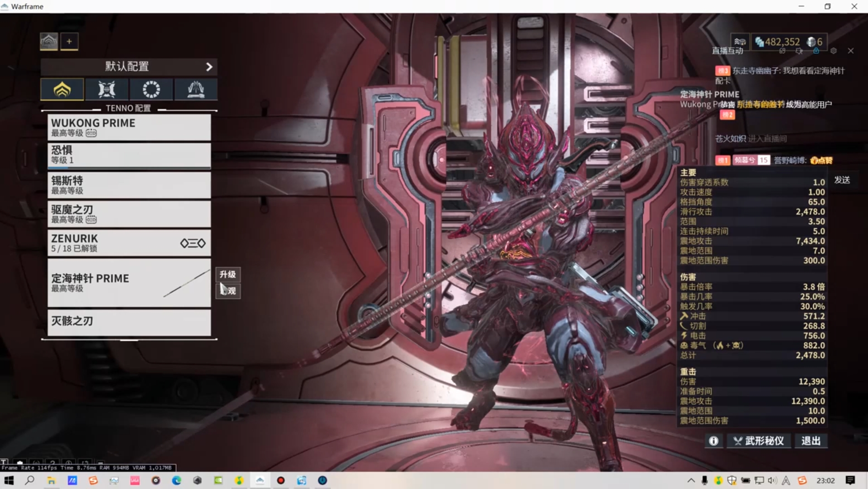Image resolution: width=868 pixels, height=489 pixels.
Task: Click the 榜1 rank badge in chat
Action: [723, 160]
